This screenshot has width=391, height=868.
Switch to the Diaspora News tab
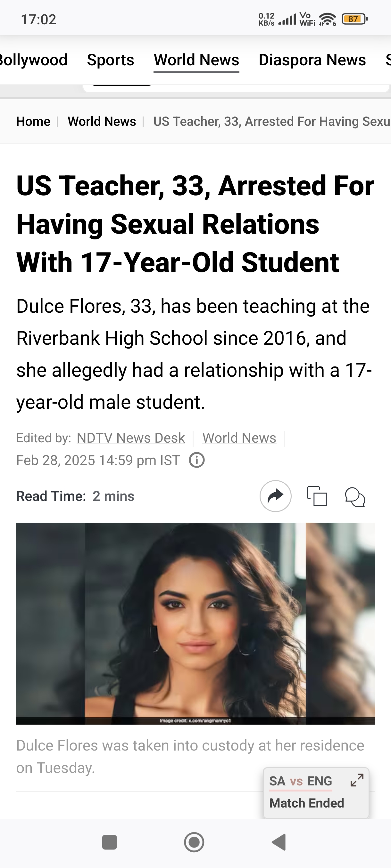point(312,60)
